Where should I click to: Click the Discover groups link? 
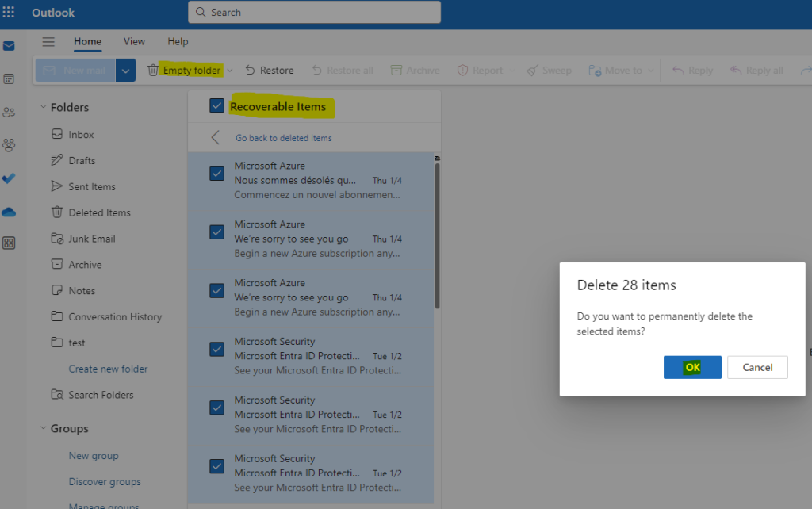pos(105,481)
